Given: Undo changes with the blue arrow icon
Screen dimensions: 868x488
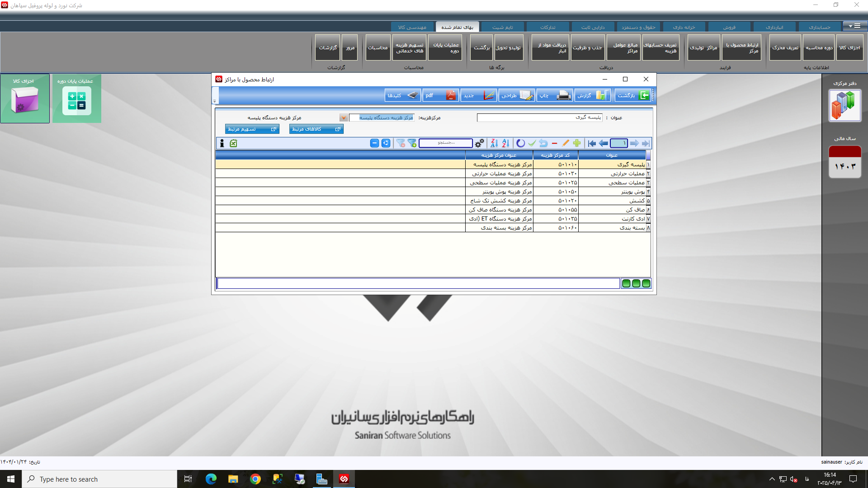Looking at the screenshot, I should coord(543,143).
